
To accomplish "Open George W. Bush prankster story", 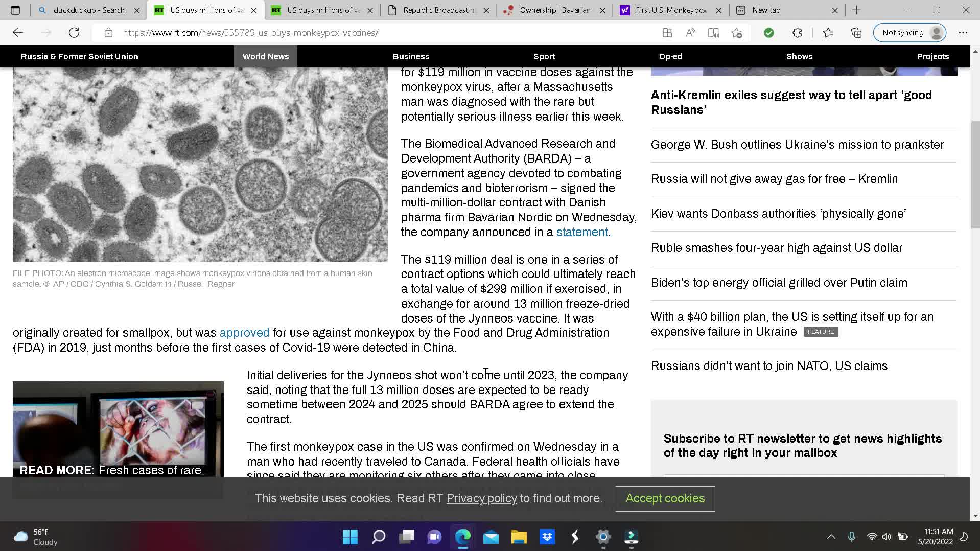I will (x=797, y=145).
